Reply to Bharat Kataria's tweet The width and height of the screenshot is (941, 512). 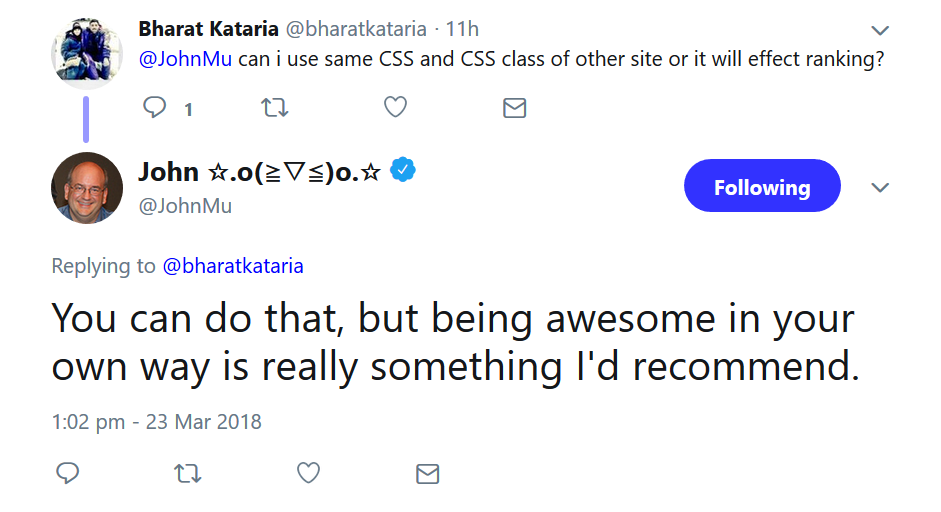155,108
